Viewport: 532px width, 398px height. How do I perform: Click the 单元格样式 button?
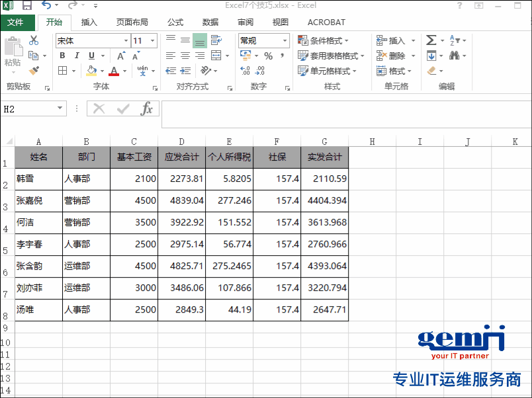click(x=328, y=71)
